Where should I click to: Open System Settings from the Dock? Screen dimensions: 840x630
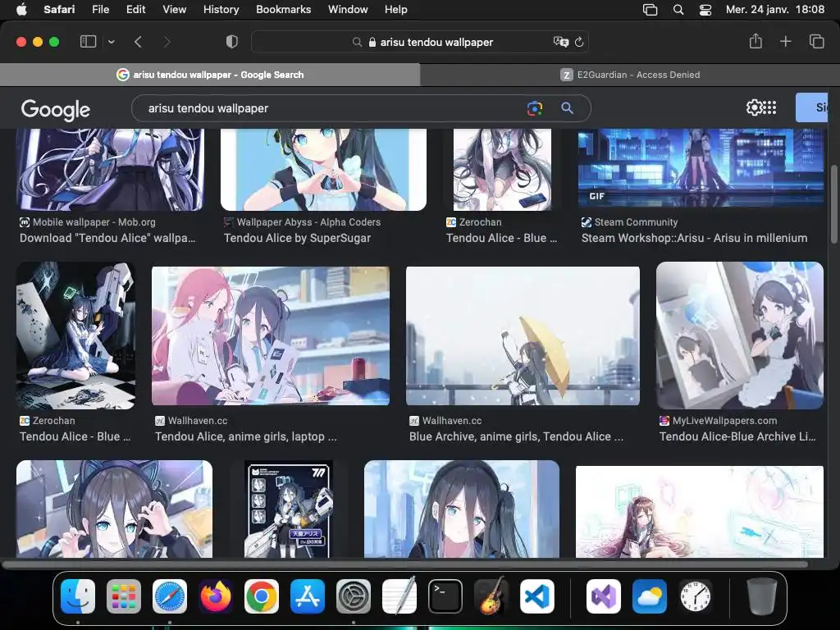coord(354,596)
